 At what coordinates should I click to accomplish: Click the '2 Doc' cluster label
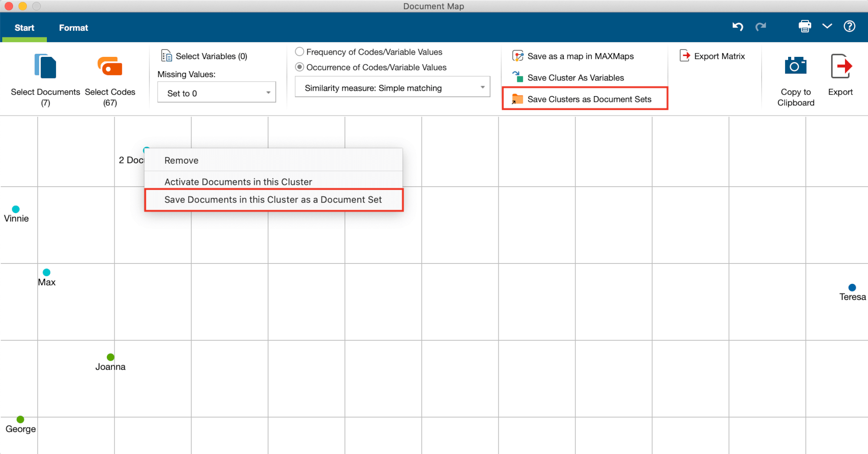tap(131, 160)
